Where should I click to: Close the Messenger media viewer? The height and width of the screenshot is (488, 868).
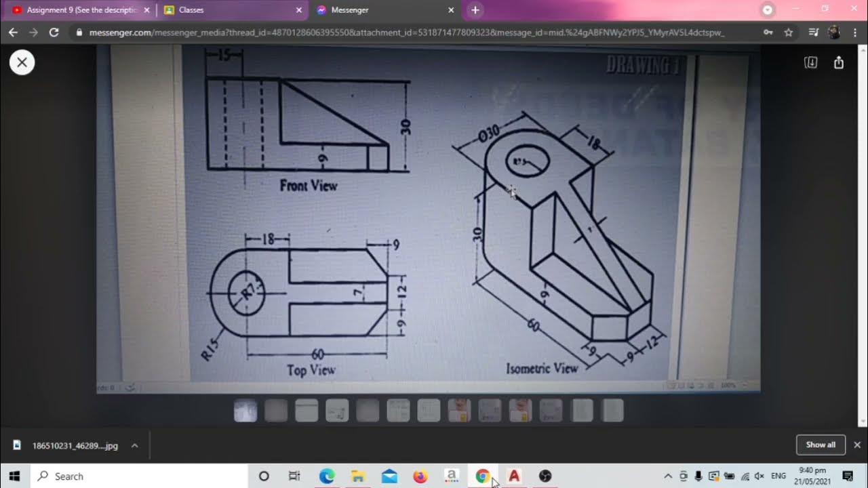[22, 62]
